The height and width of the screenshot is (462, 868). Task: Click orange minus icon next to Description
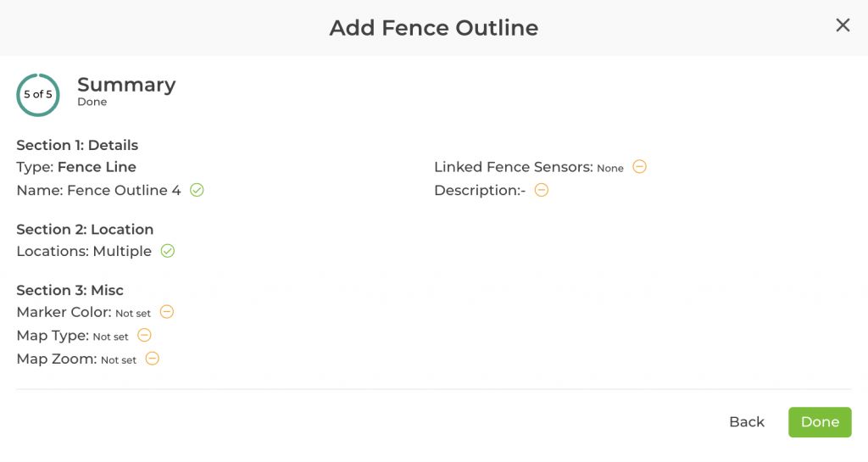[542, 190]
